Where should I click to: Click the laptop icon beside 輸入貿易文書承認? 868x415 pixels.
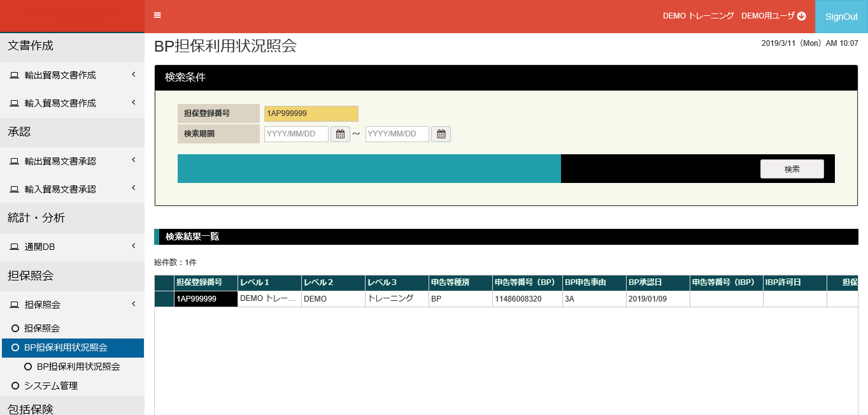[x=14, y=189]
